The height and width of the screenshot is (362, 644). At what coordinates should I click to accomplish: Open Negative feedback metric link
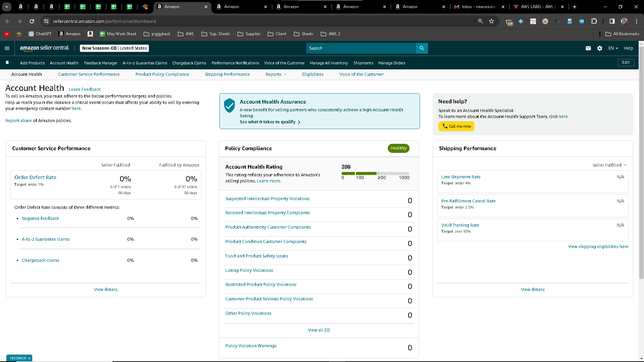pos(40,219)
